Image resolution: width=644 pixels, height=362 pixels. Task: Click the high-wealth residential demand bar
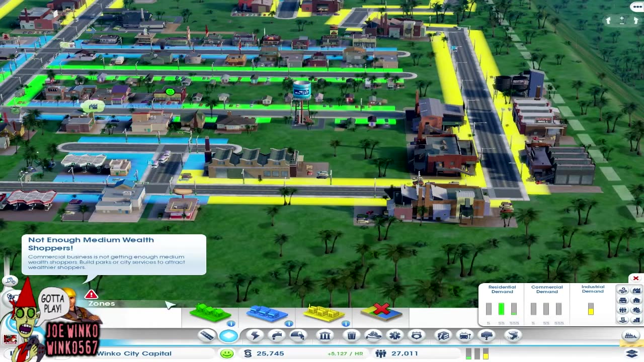coord(514,309)
